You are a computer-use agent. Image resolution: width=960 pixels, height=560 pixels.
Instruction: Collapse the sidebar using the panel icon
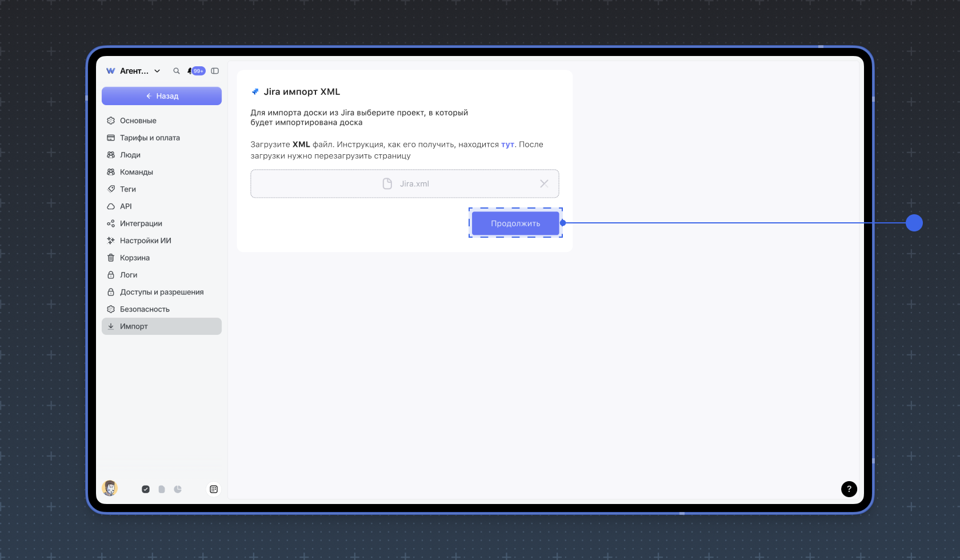pyautogui.click(x=215, y=71)
